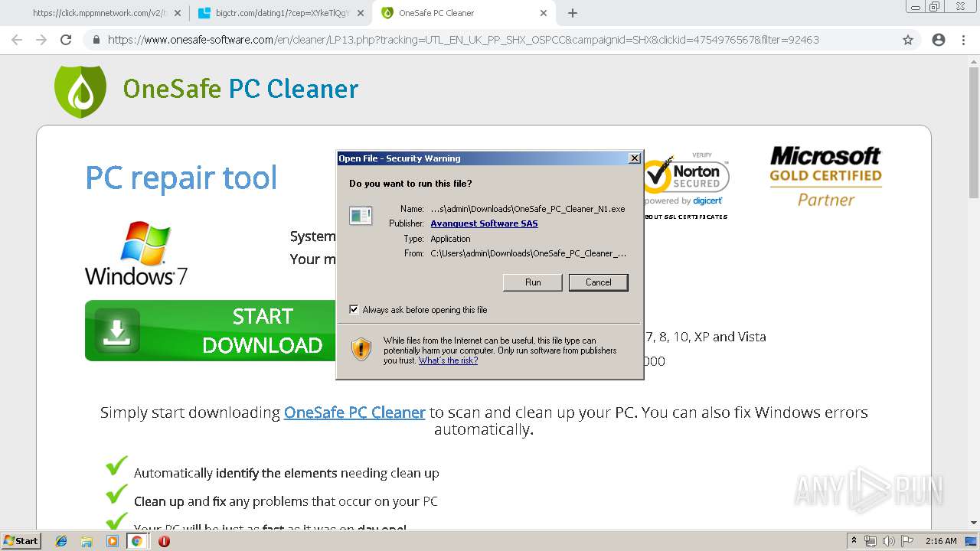Go forward in browser history
Image resolution: width=980 pixels, height=551 pixels.
tap(41, 40)
